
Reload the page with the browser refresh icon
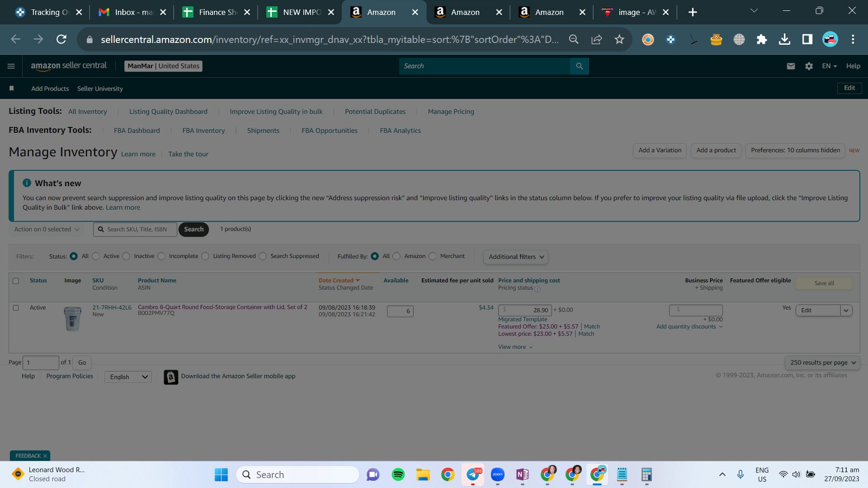(61, 39)
